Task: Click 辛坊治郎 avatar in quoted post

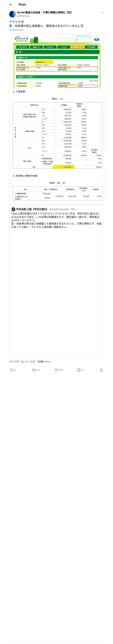Action: click(13, 209)
